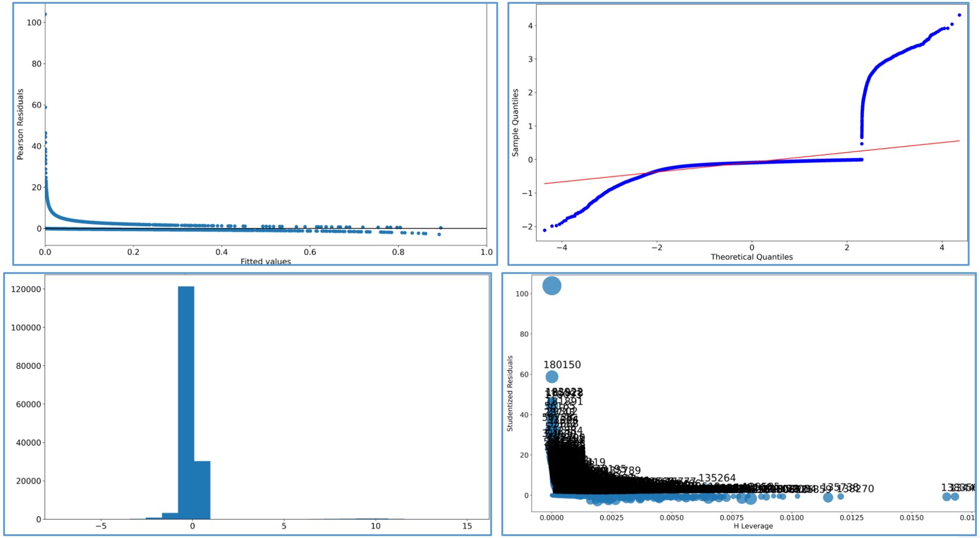The height and width of the screenshot is (538, 980).
Task: Click the "120000" tick label on the histogram
Action: [26, 289]
